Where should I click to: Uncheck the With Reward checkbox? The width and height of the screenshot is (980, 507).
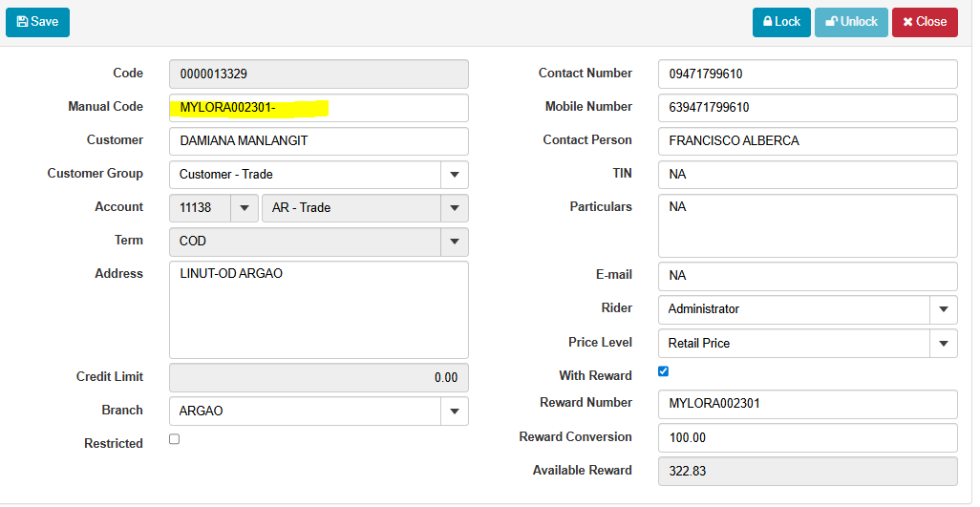[664, 371]
